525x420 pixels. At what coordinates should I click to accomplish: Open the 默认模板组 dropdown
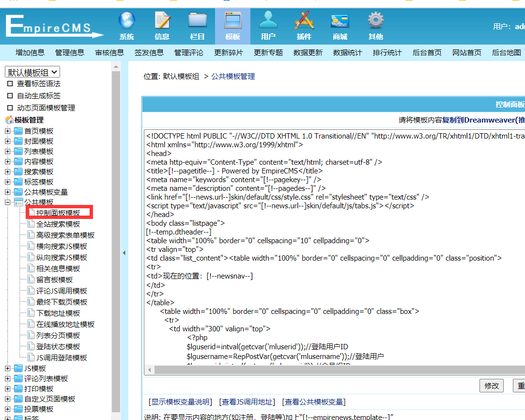pyautogui.click(x=32, y=72)
